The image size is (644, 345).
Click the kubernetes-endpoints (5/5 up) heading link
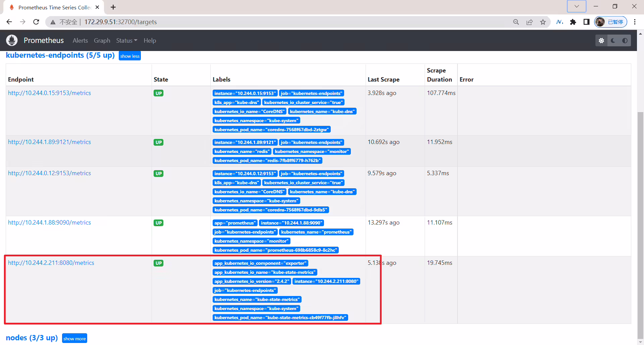click(x=60, y=55)
